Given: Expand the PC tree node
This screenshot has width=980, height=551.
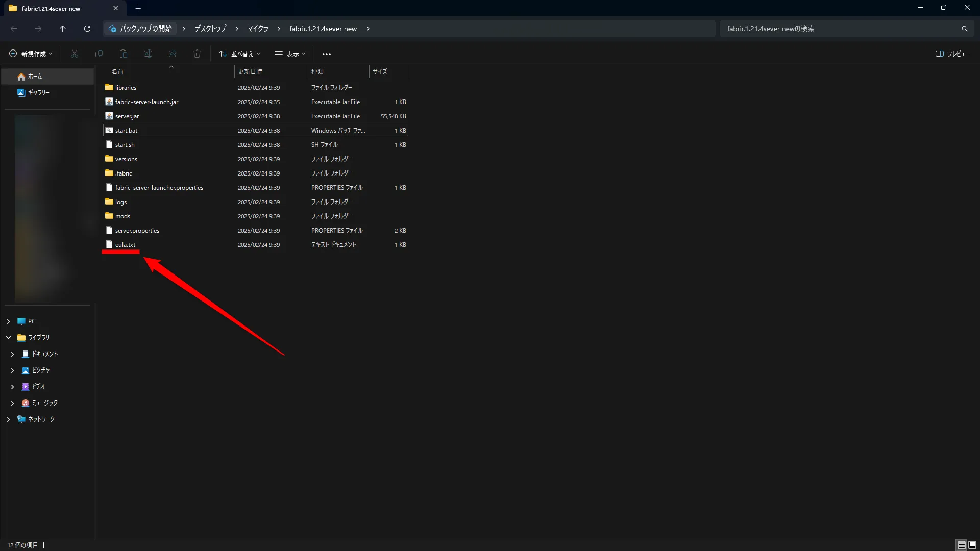Looking at the screenshot, I should tap(8, 321).
